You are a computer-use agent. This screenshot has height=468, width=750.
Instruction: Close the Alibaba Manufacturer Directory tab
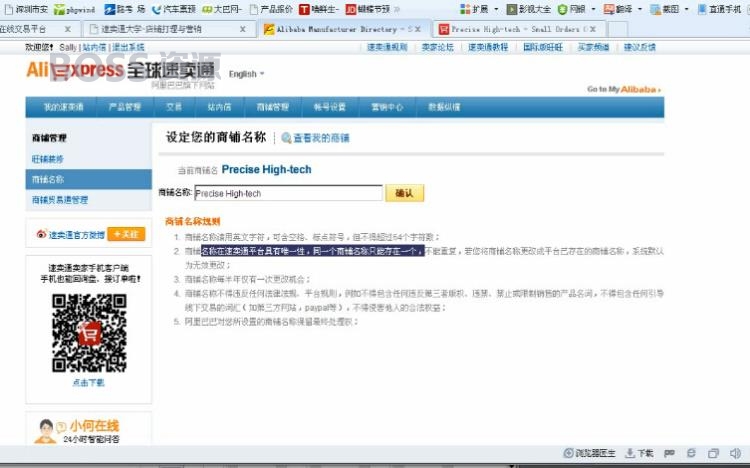418,29
